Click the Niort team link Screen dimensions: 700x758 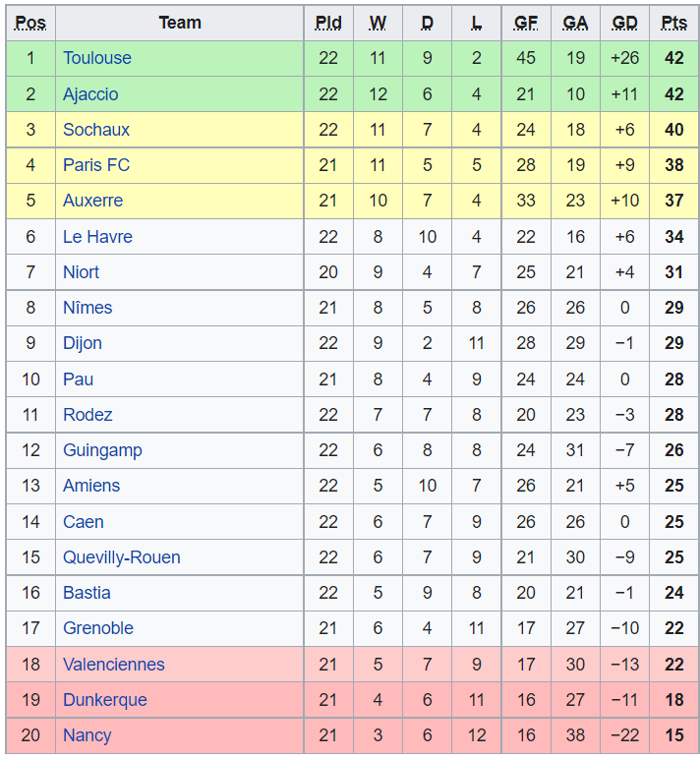coord(81,272)
